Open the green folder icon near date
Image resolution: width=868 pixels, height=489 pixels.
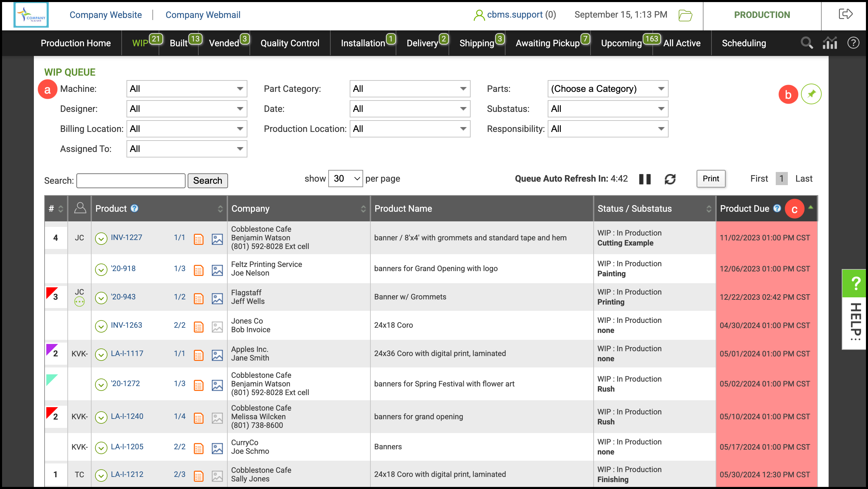(685, 15)
